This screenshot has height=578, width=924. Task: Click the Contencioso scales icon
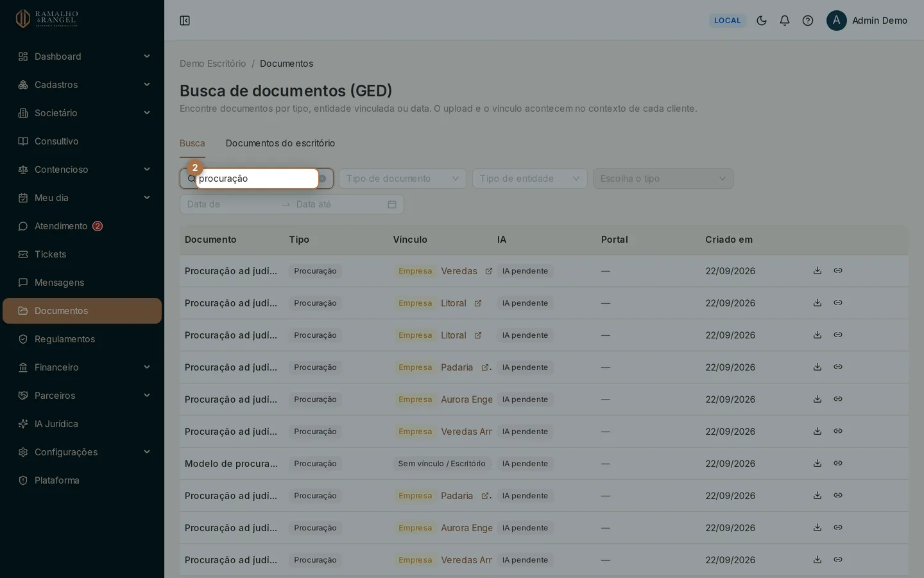click(23, 170)
